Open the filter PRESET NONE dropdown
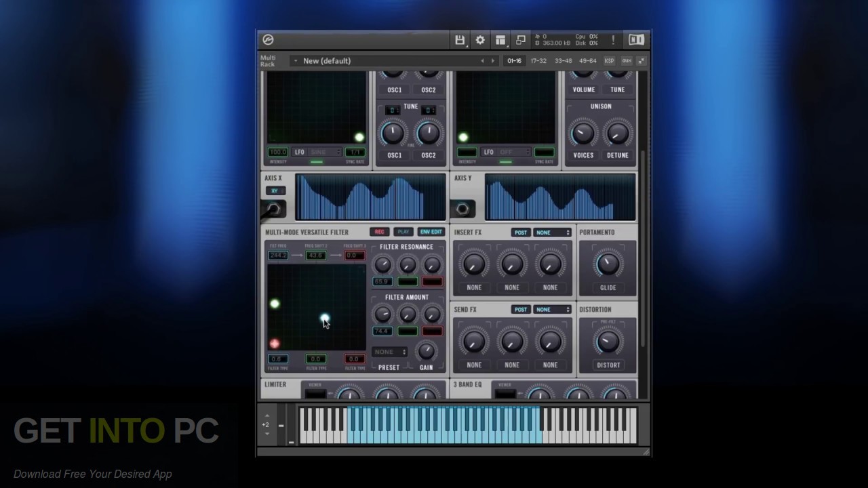Viewport: 868px width, 488px height. point(389,352)
